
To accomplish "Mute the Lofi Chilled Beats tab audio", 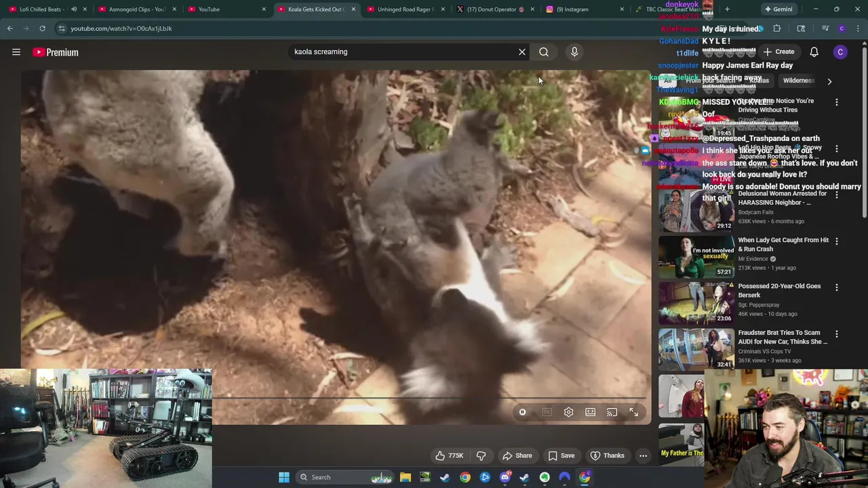I will point(73,9).
